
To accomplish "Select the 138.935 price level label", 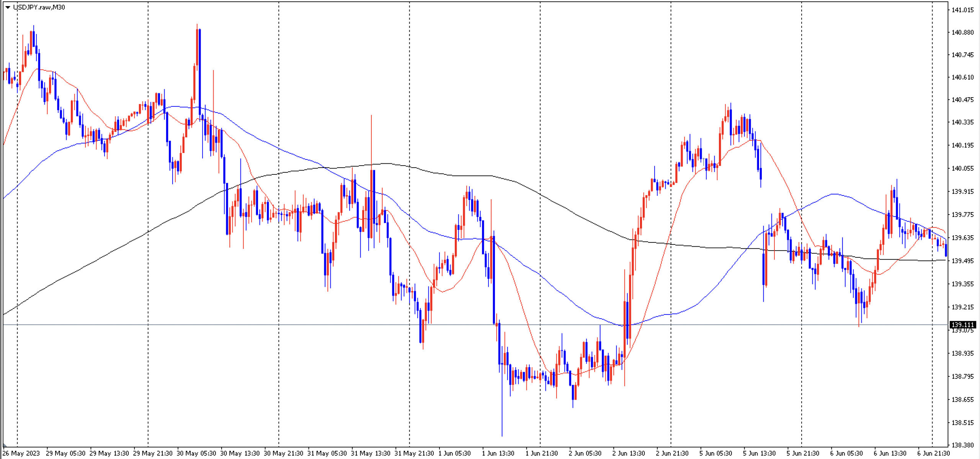I will [962, 353].
